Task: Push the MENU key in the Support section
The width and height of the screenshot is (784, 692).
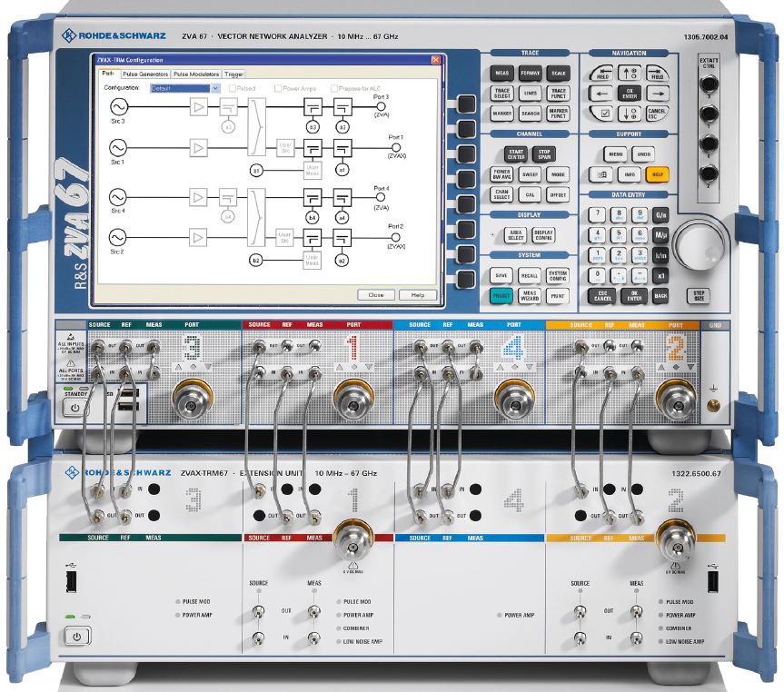Action: [616, 154]
